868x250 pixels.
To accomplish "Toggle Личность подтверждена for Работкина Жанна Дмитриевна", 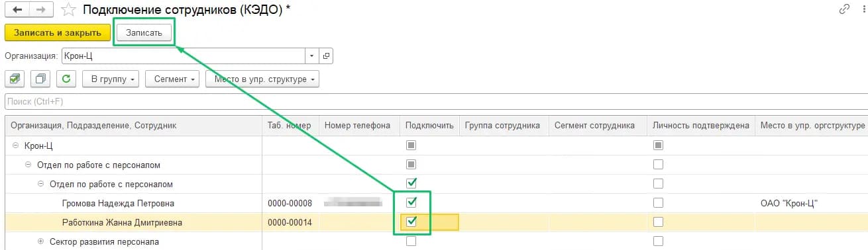I will click(658, 222).
